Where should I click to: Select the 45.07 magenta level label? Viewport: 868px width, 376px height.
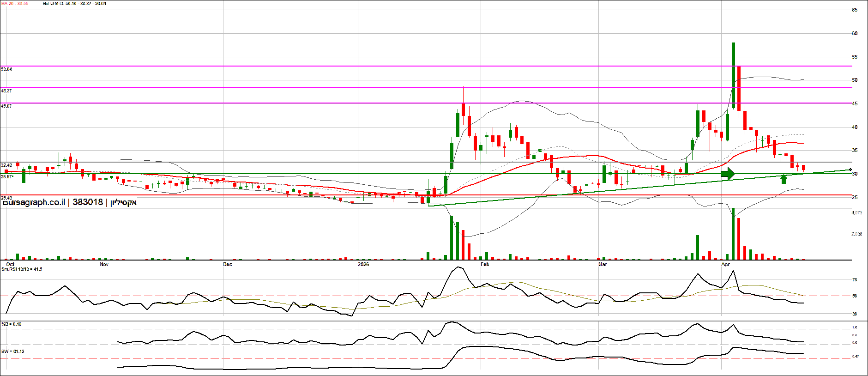(x=6, y=106)
